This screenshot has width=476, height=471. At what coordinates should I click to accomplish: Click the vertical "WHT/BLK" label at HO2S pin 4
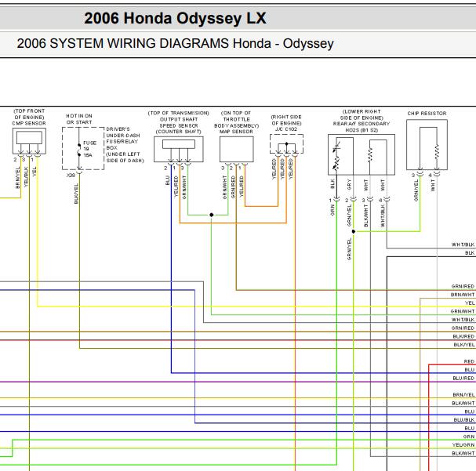point(383,216)
